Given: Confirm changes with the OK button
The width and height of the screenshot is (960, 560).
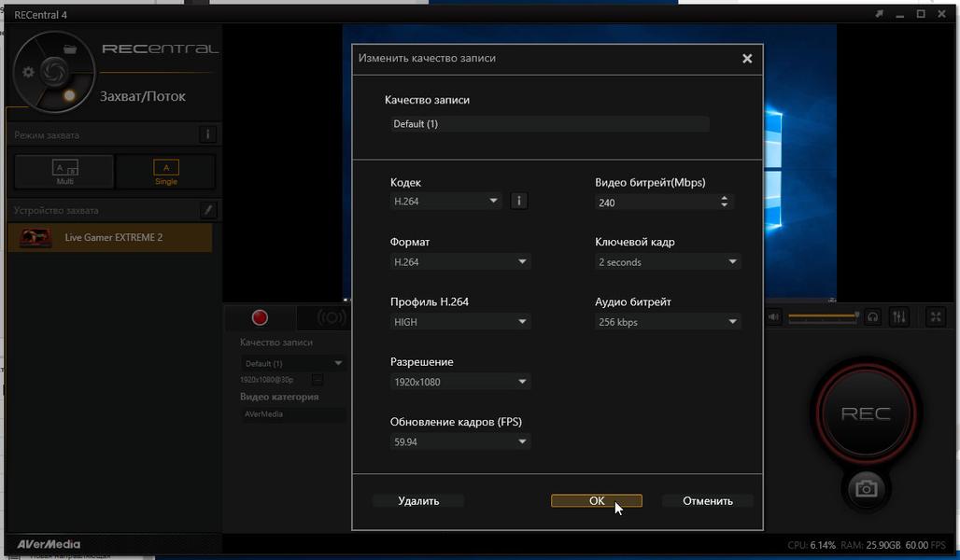Looking at the screenshot, I should point(597,500).
